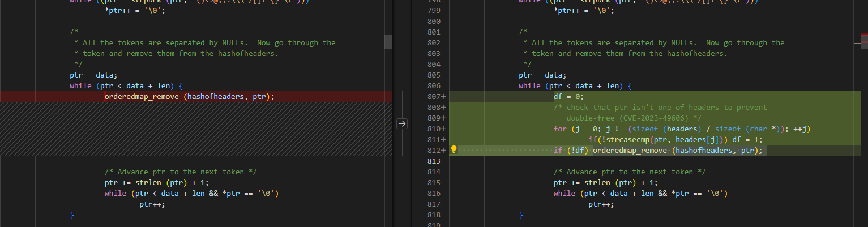Click line number 807 in the gutter

434,97
